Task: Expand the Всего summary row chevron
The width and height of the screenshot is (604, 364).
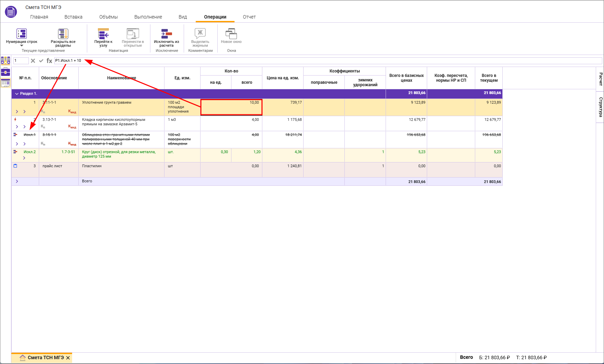Action: point(17,181)
